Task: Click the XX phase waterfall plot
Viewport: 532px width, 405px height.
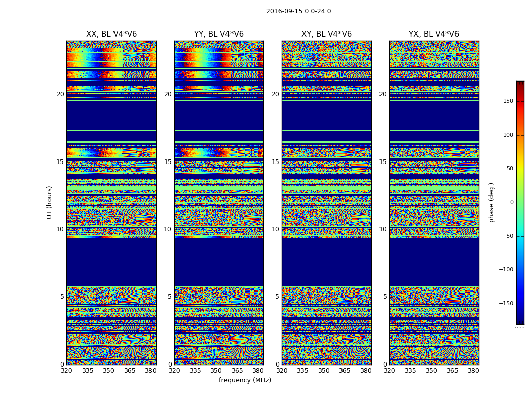Action: [111, 202]
